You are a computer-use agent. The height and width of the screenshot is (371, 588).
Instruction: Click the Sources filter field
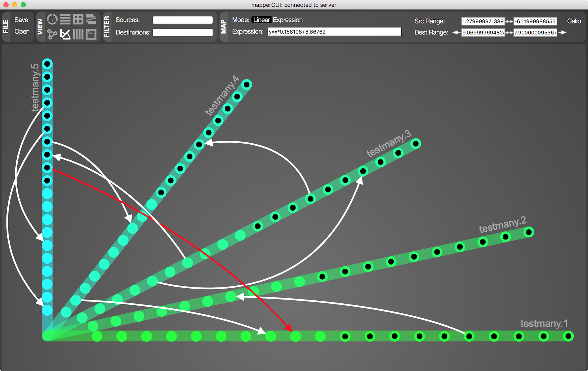pos(183,20)
